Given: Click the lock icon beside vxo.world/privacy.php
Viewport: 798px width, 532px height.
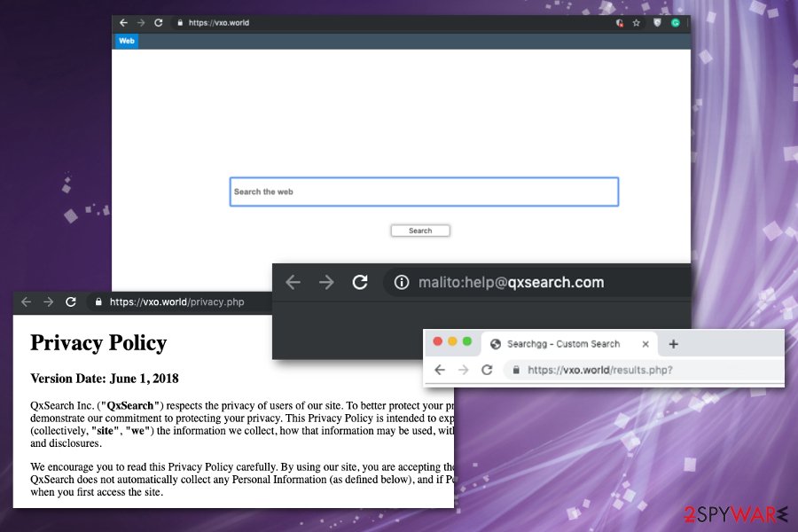Looking at the screenshot, I should tap(98, 301).
